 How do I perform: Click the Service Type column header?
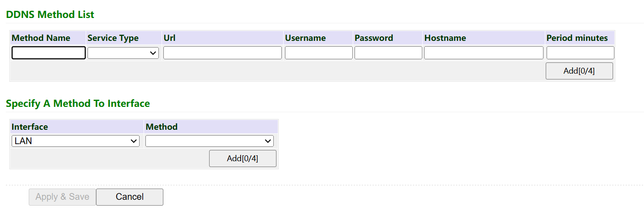point(113,38)
